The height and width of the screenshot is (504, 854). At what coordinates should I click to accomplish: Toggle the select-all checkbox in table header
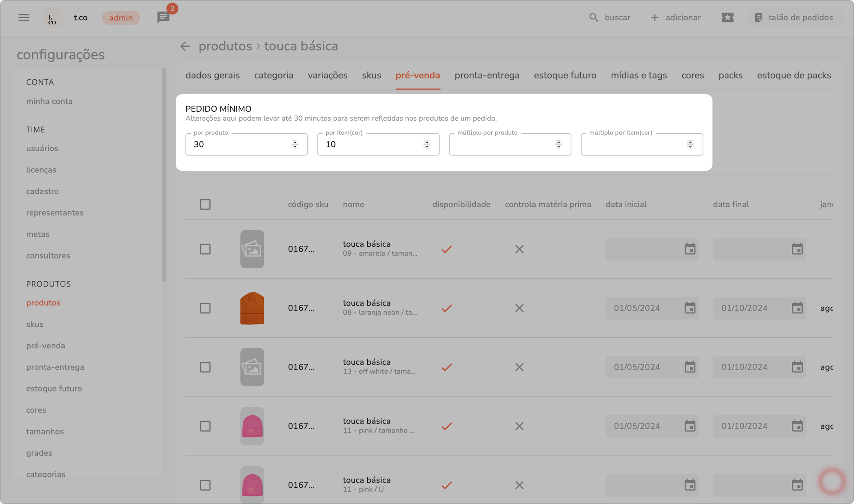(x=205, y=204)
